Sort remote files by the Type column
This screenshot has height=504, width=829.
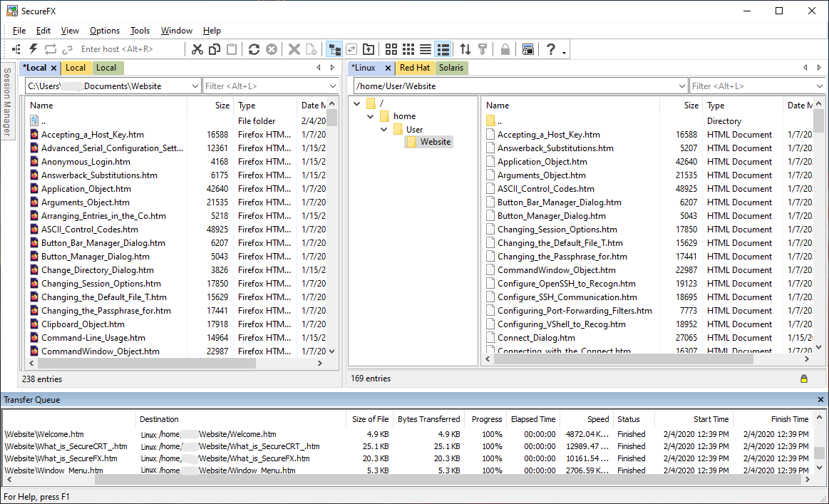[742, 106]
